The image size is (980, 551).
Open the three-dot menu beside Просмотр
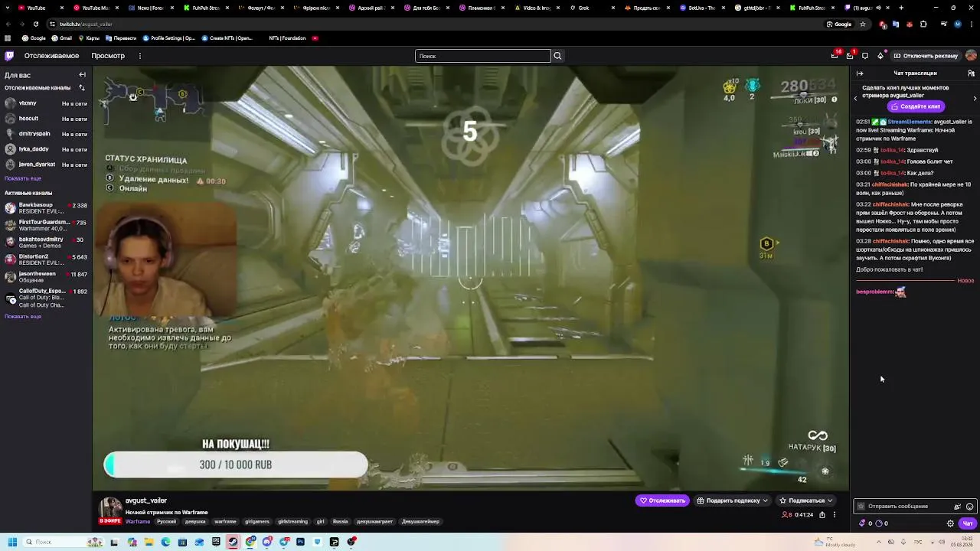pyautogui.click(x=140, y=56)
